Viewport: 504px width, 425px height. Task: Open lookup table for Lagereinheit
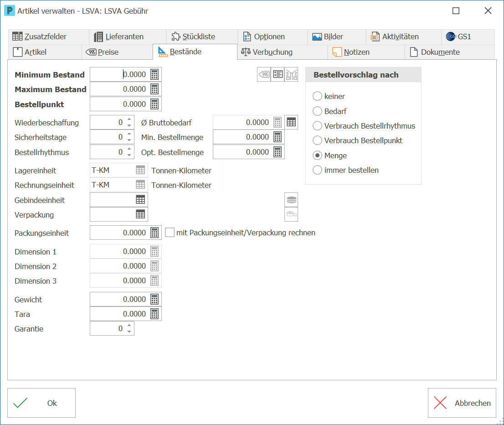[x=140, y=170]
